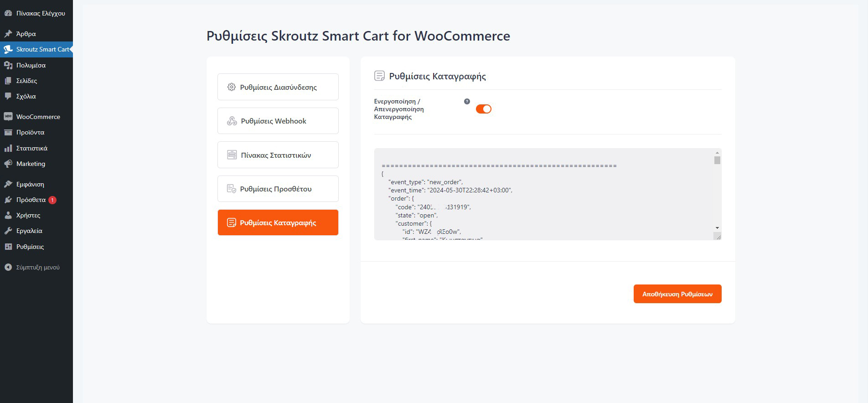This screenshot has width=868, height=403.
Task: Open WooCommerce menu in sidebar
Action: click(x=38, y=117)
